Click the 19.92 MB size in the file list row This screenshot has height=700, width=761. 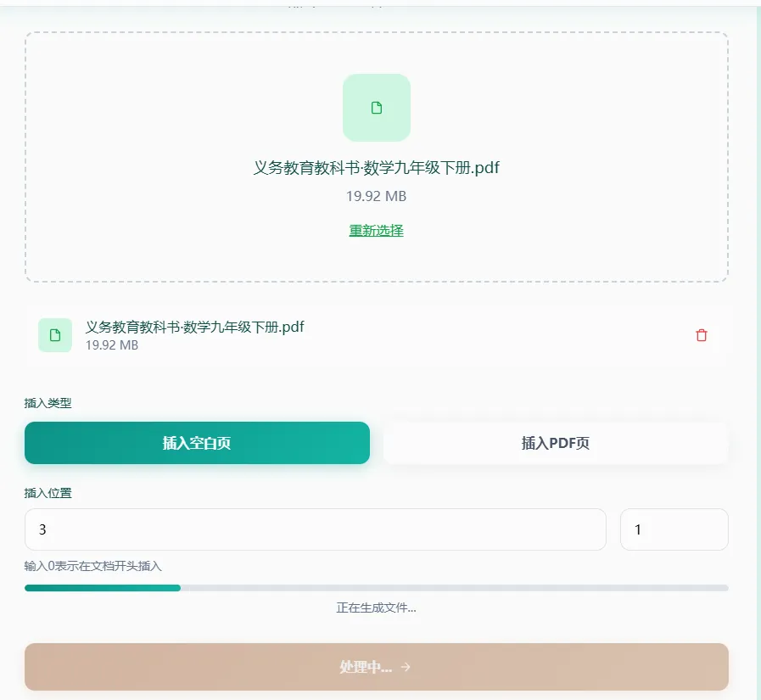click(112, 345)
